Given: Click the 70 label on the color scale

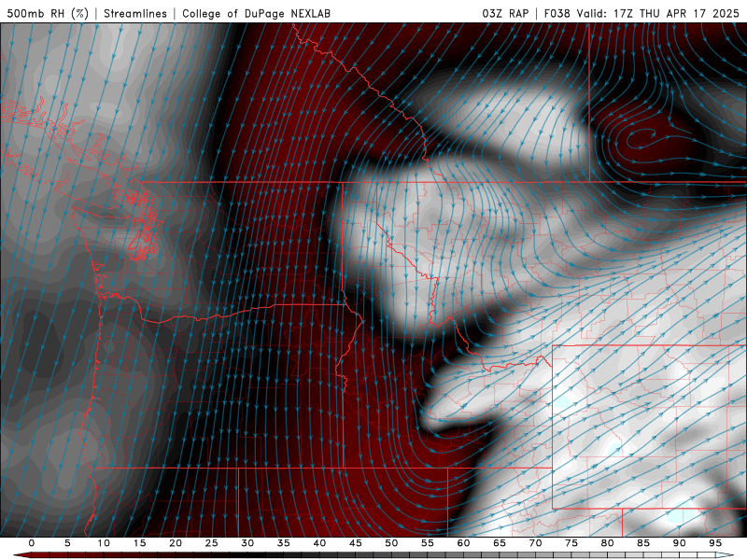Looking at the screenshot, I should tap(535, 543).
